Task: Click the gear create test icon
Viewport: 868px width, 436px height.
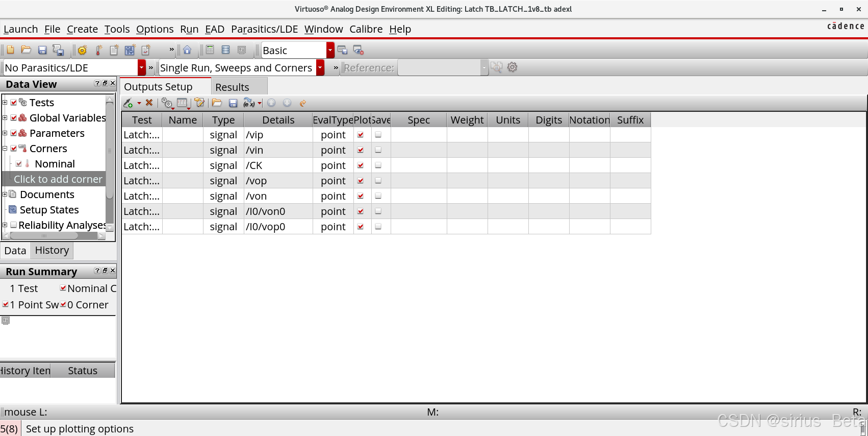Action: (x=83, y=50)
